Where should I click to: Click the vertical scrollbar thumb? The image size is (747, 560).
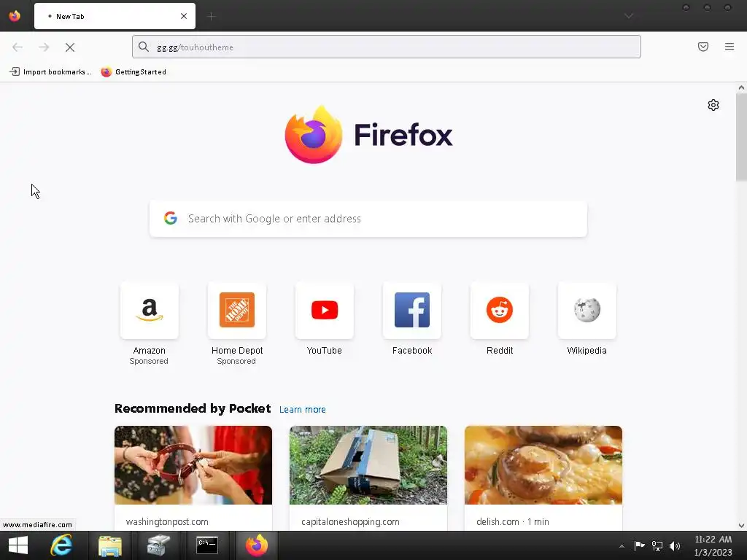pyautogui.click(x=741, y=137)
